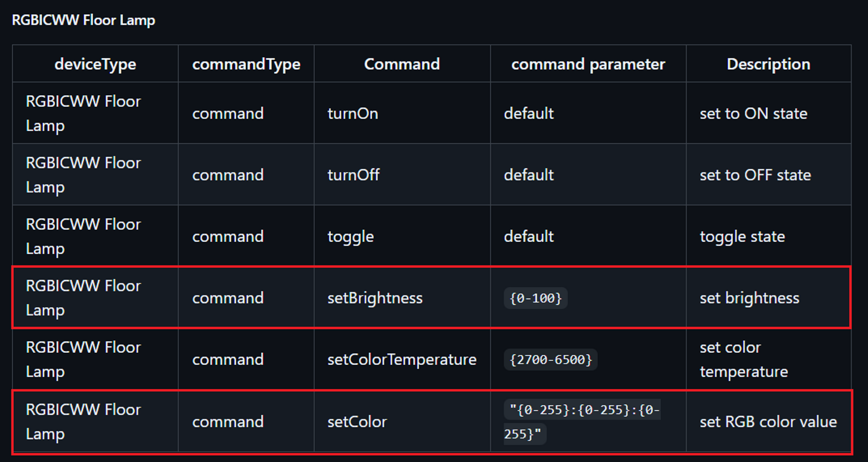Click the turnOn command cell

[x=353, y=113]
